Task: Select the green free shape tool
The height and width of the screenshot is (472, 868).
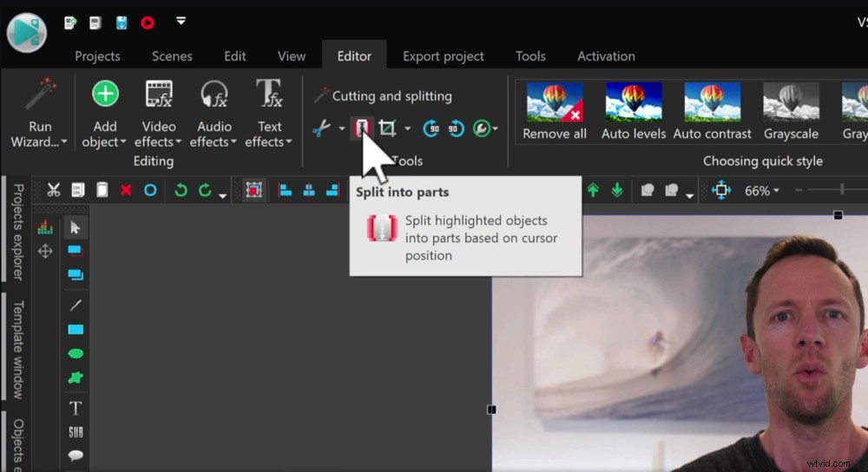Action: tap(76, 378)
